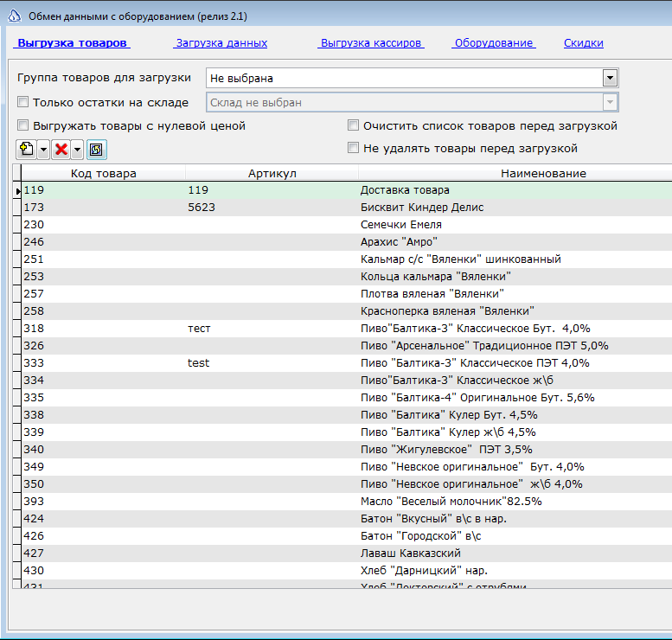Select row 'Бисквит Киндер Делис'

click(346, 208)
